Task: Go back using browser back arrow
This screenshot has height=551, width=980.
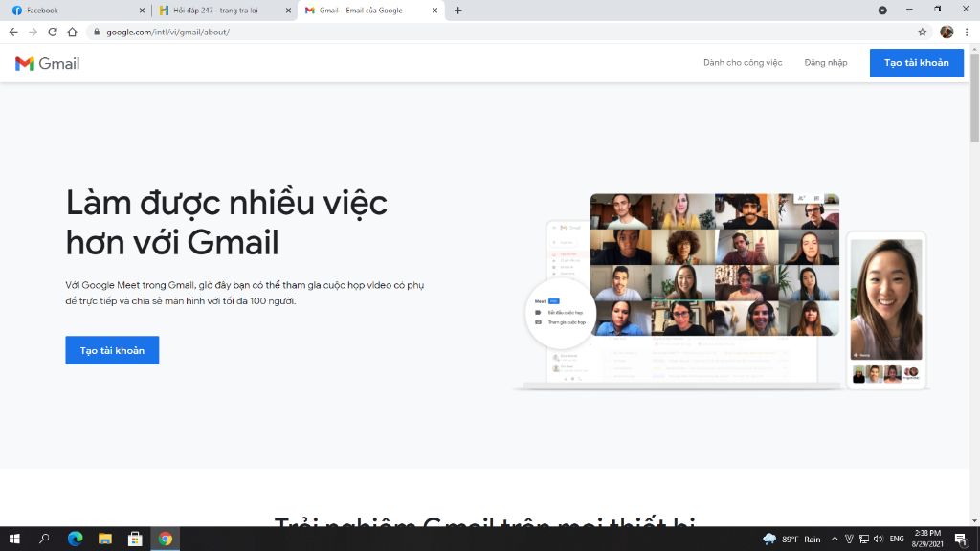Action: [13, 32]
